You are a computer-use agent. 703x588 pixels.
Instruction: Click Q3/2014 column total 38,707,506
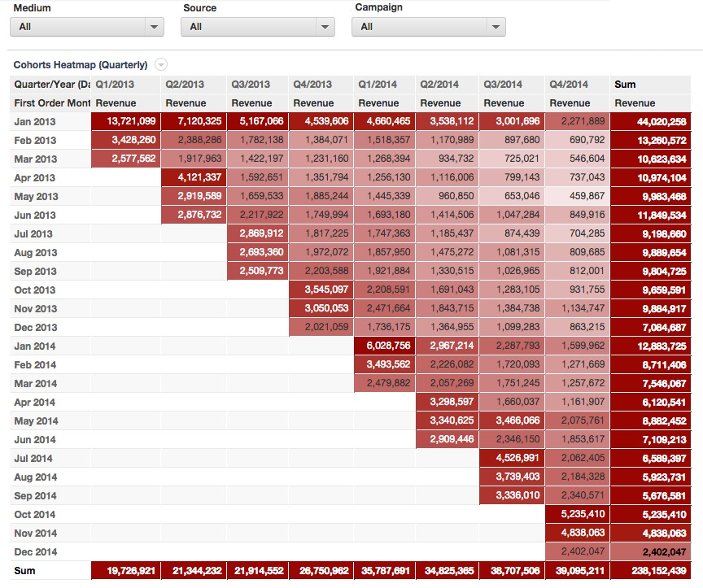coord(512,571)
